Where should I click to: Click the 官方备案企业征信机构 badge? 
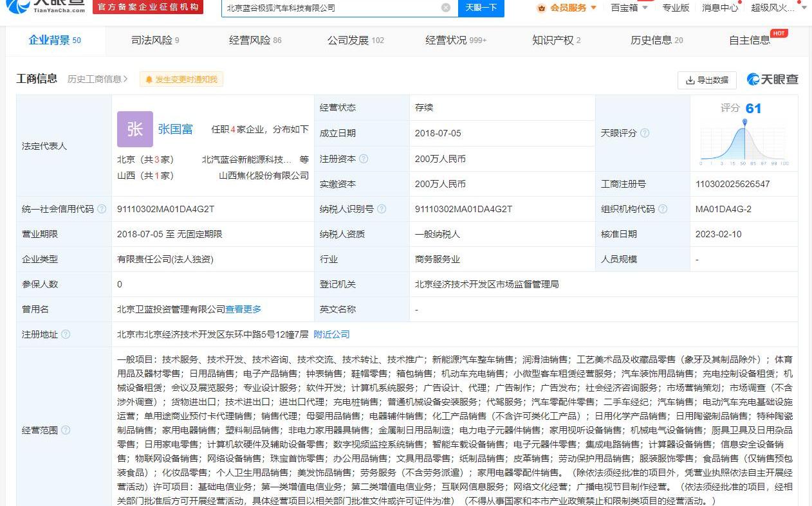coord(148,6)
